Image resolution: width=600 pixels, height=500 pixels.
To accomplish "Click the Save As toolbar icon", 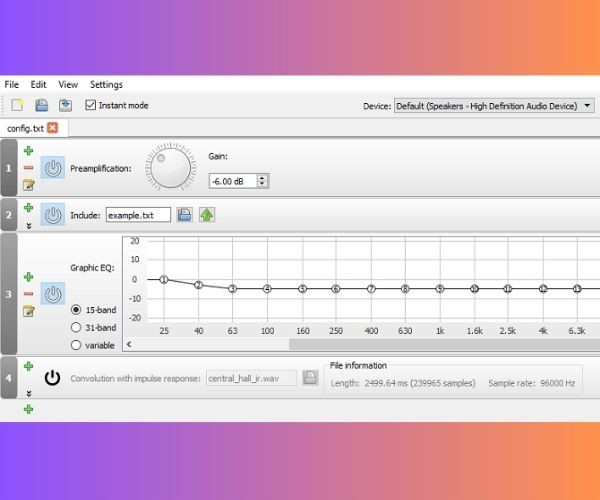I will coord(65,105).
